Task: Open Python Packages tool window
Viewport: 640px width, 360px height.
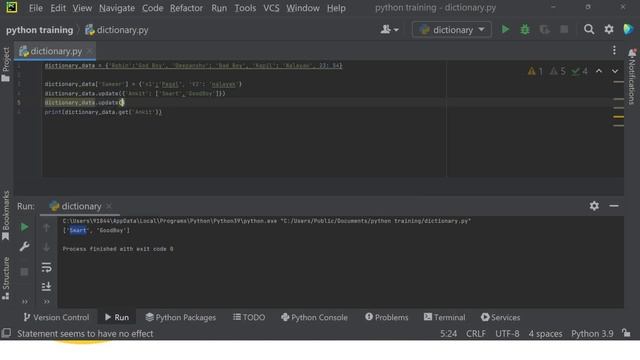Action: [181, 317]
